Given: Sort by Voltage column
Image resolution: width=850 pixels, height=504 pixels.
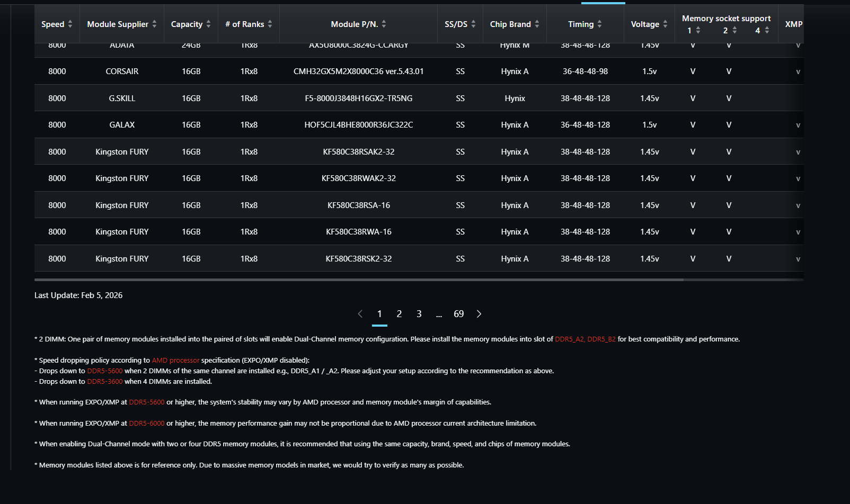Looking at the screenshot, I should [665, 24].
